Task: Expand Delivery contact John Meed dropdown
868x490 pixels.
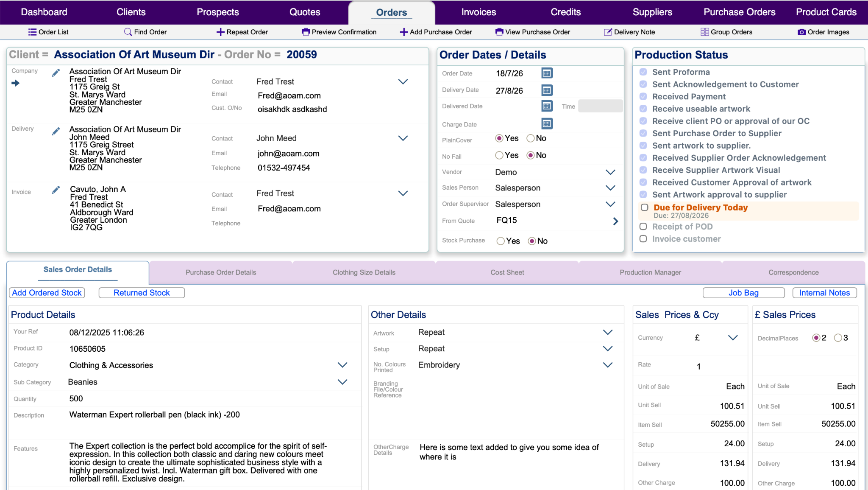Action: pos(403,138)
